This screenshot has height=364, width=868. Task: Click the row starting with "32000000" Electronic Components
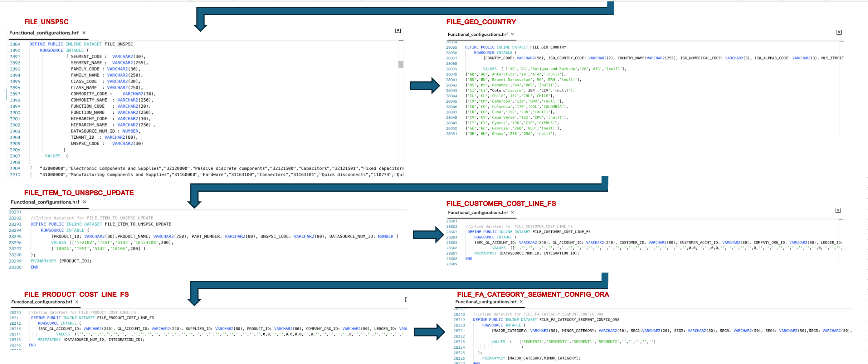pos(217,168)
